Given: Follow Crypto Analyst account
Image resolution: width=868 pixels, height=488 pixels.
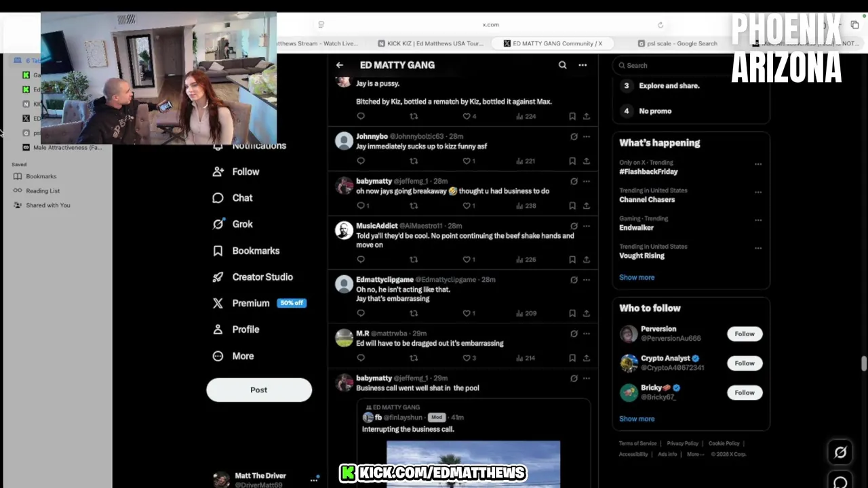Looking at the screenshot, I should click(x=745, y=363).
